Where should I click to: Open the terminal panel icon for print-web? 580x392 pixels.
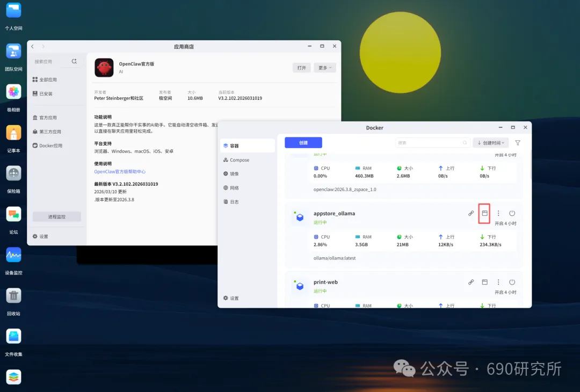(484, 282)
